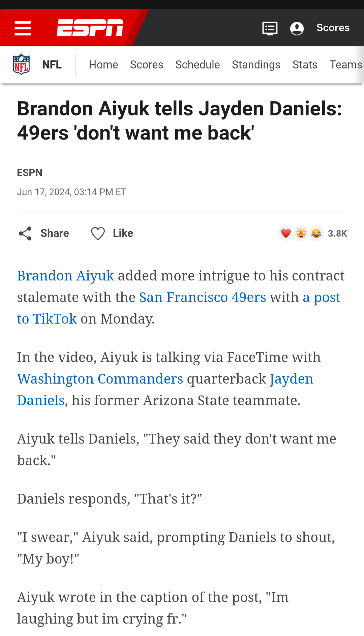Image resolution: width=364 pixels, height=636 pixels.
Task: Tap the laughing reaction emoji
Action: click(316, 233)
